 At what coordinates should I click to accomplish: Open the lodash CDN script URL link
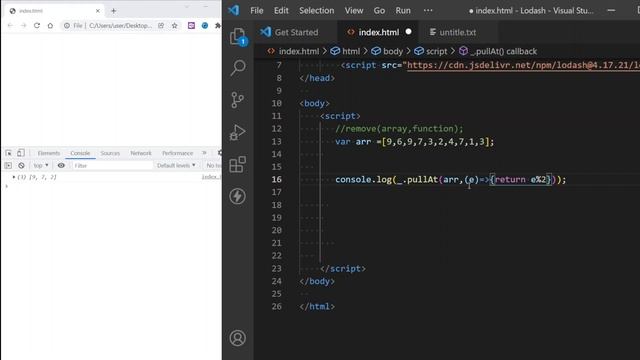523,65
